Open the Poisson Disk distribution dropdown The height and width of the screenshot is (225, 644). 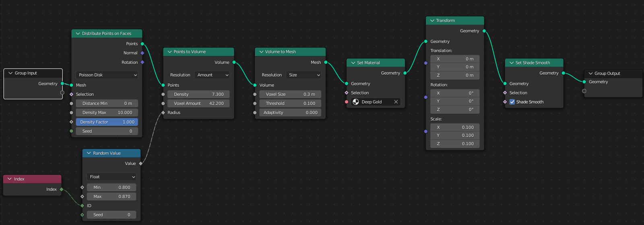[107, 75]
